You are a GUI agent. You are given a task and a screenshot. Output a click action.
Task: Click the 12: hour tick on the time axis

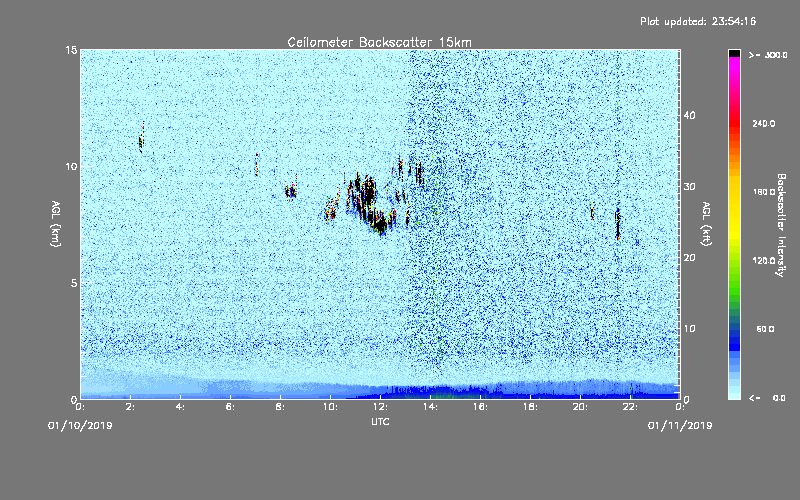(380, 407)
